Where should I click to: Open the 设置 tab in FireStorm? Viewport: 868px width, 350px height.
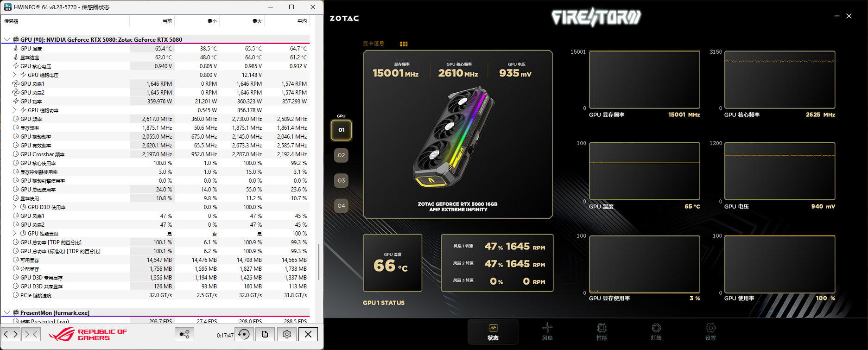click(x=710, y=332)
